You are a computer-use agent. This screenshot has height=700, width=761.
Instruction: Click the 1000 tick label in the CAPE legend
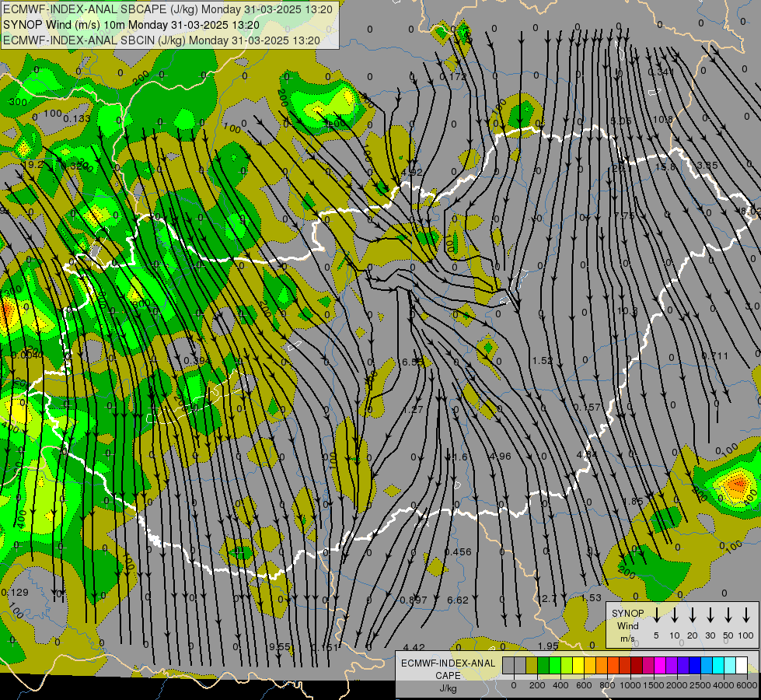(630, 685)
